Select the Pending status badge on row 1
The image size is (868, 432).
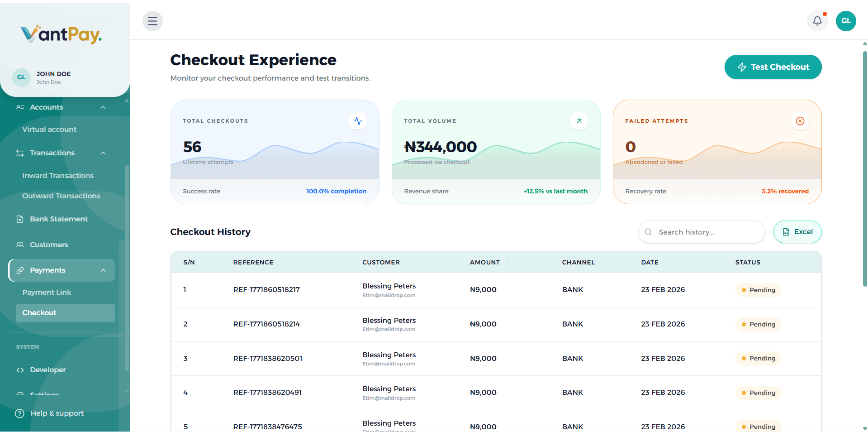(x=758, y=290)
